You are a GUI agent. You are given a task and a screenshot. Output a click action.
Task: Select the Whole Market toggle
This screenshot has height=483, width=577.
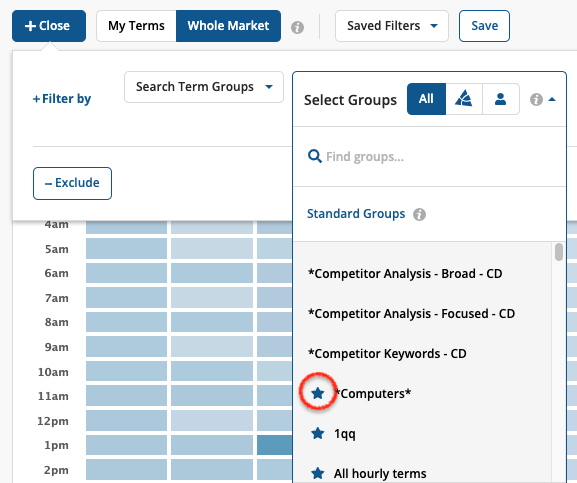(228, 26)
